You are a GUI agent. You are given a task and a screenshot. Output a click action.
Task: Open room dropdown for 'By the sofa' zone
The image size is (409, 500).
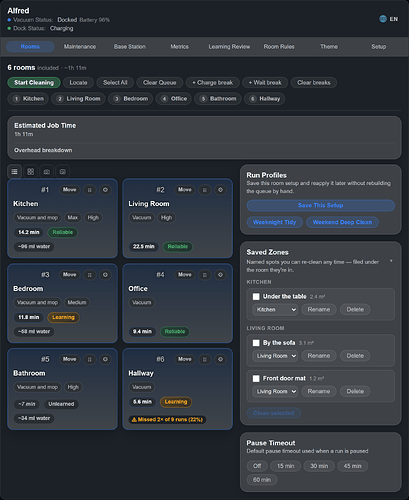(275, 356)
